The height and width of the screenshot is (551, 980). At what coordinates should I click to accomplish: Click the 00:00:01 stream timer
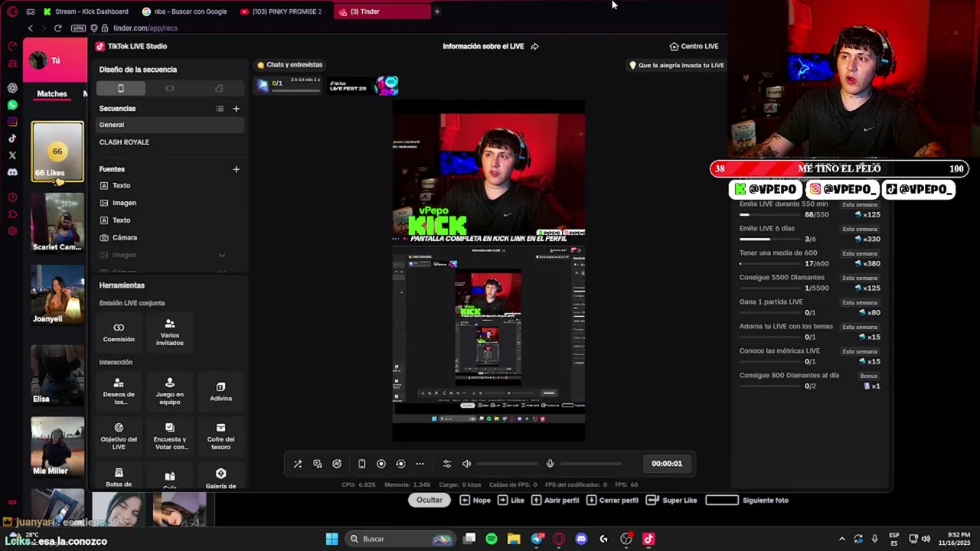click(x=667, y=464)
